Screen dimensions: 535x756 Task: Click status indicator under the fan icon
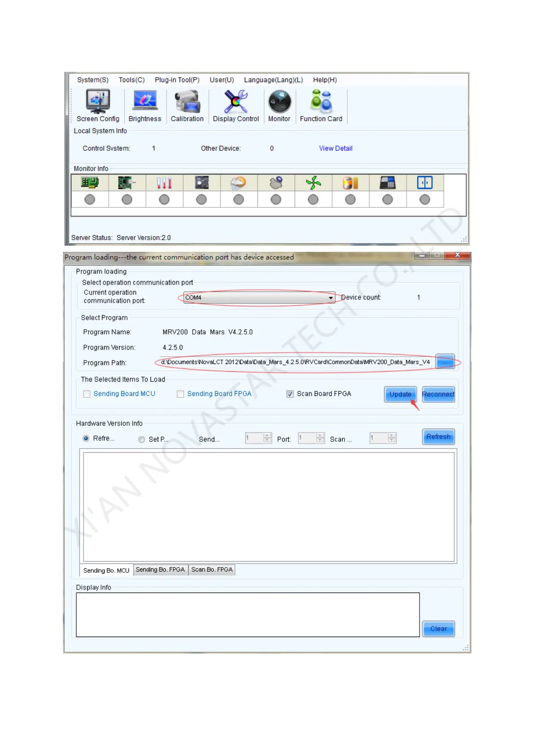(313, 199)
